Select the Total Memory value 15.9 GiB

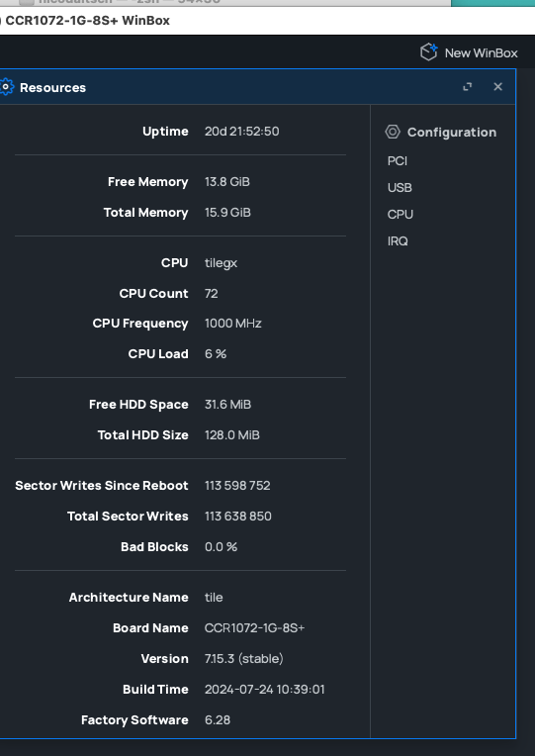pos(227,213)
